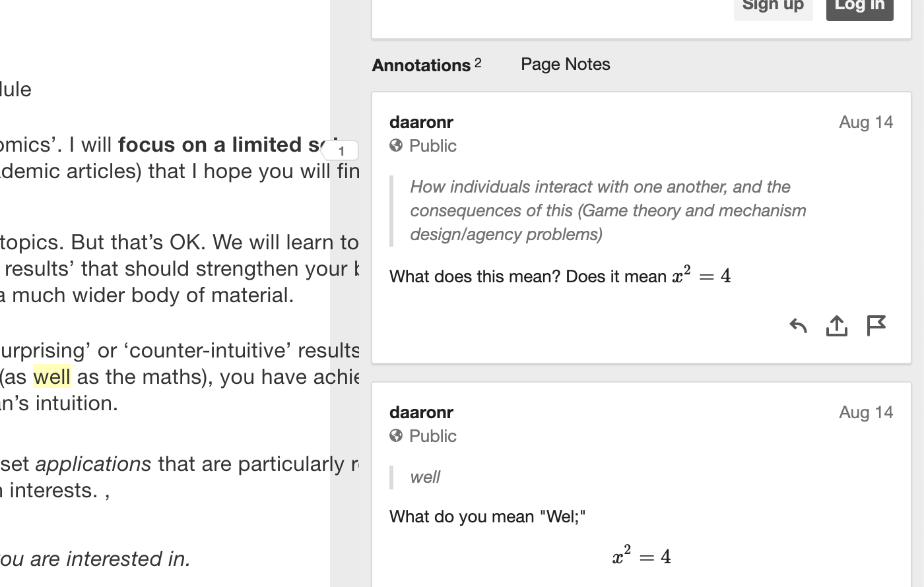Click the x squared equals 4 formula block

coord(642,556)
